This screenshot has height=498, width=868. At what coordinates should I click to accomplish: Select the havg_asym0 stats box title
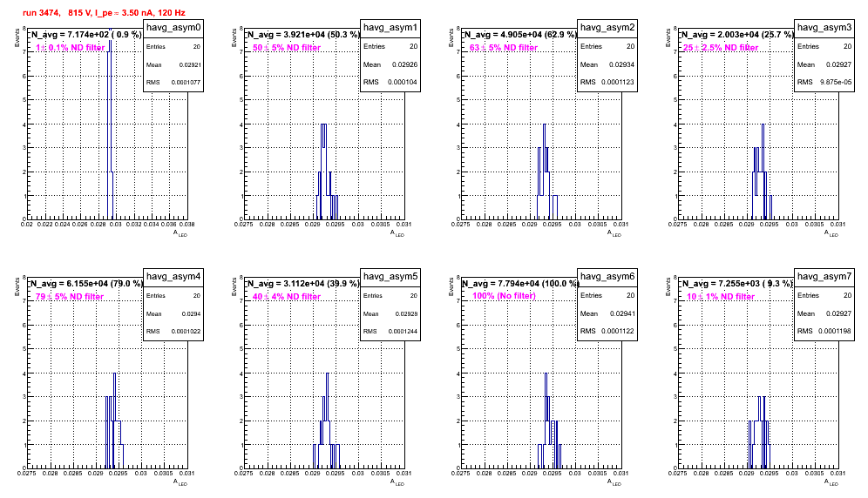[x=173, y=28]
